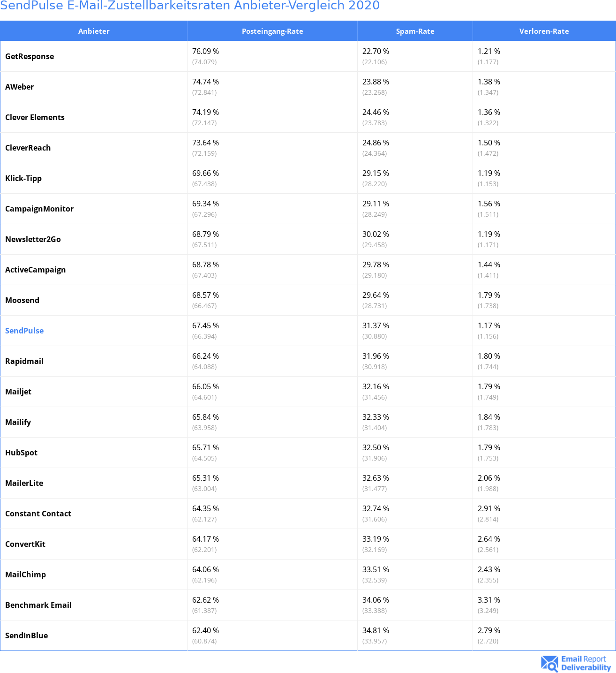
Task: Select the GetResponse provider name
Action: tap(30, 56)
